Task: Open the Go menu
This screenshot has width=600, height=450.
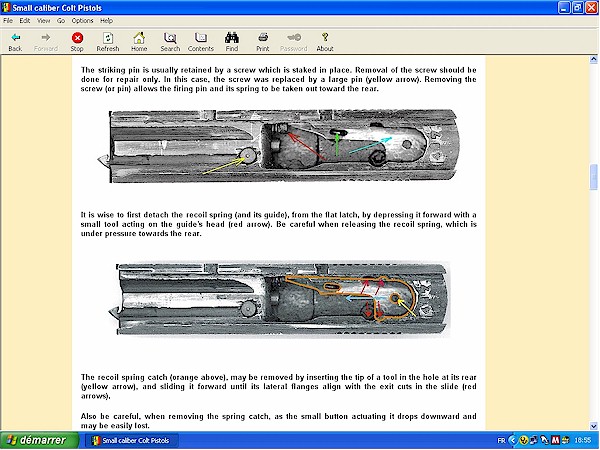Action: coord(61,21)
